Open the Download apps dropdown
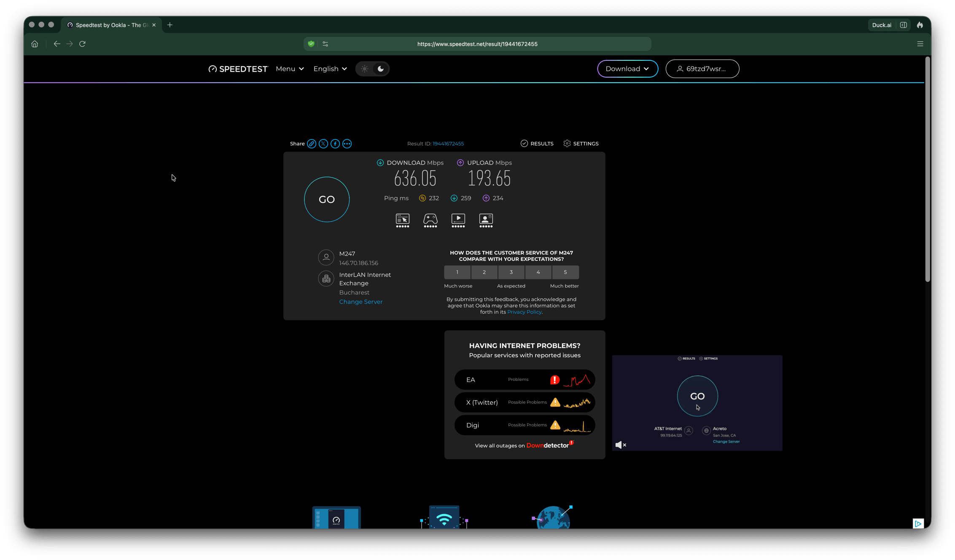The height and width of the screenshot is (560, 955). coord(627,69)
